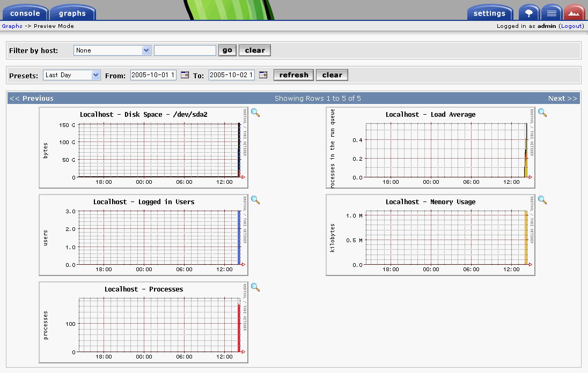Zoom the Load Average graph magnifier

point(542,113)
